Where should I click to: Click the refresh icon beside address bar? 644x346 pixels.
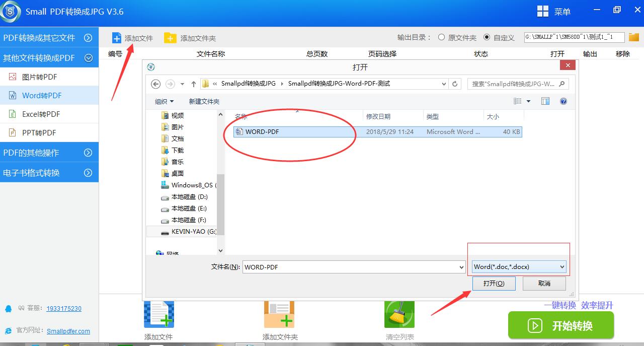(x=455, y=84)
